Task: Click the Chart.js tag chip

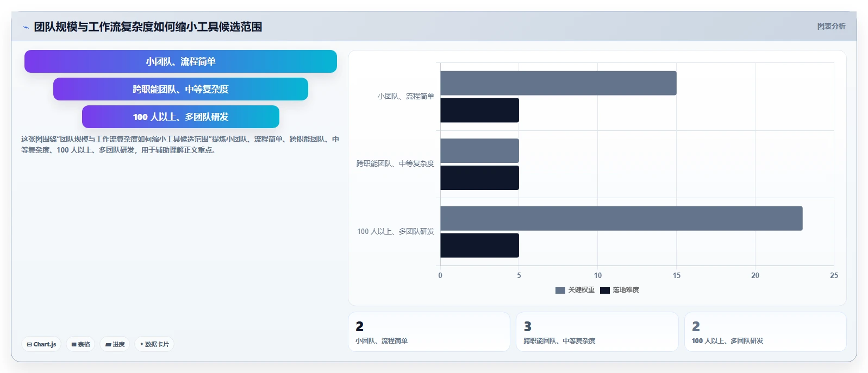Action: coord(41,344)
